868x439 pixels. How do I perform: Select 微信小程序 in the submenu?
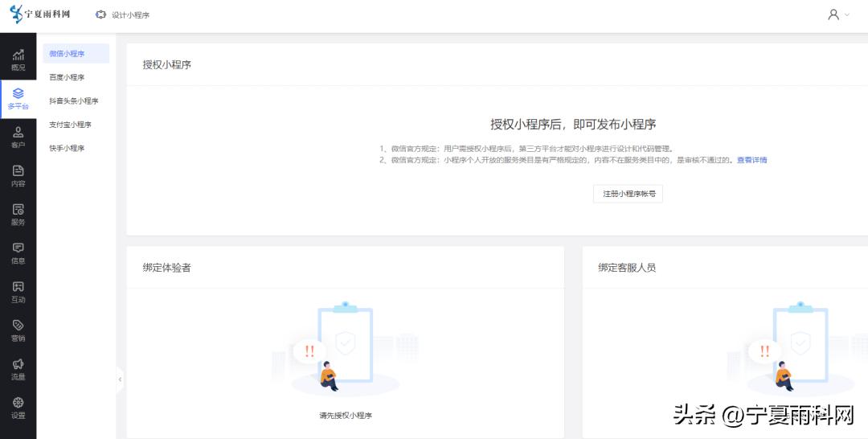point(68,54)
